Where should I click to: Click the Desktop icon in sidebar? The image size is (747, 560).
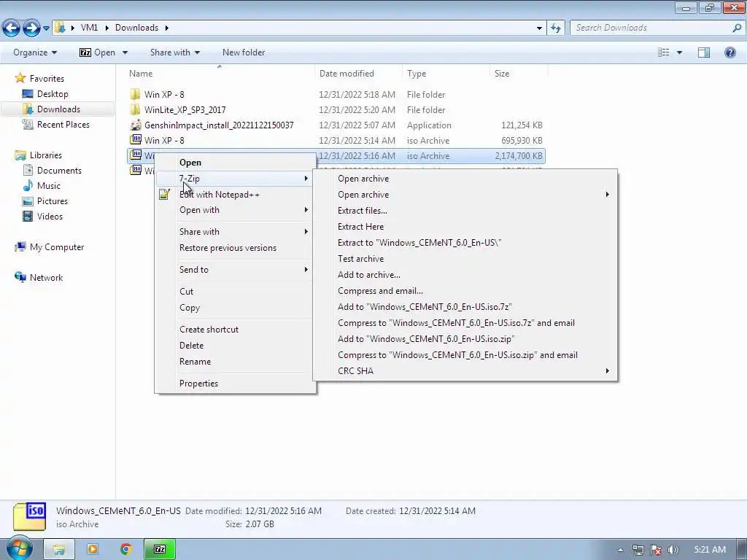tap(28, 94)
